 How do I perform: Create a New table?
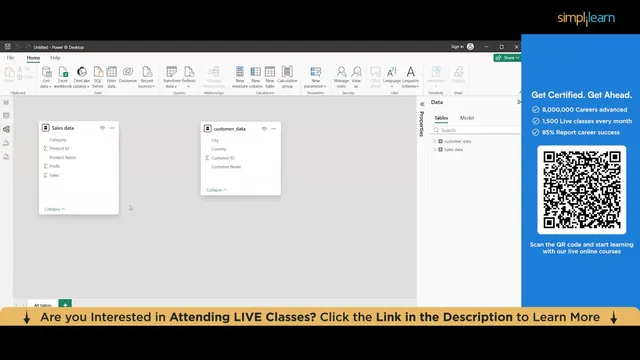coord(270,77)
